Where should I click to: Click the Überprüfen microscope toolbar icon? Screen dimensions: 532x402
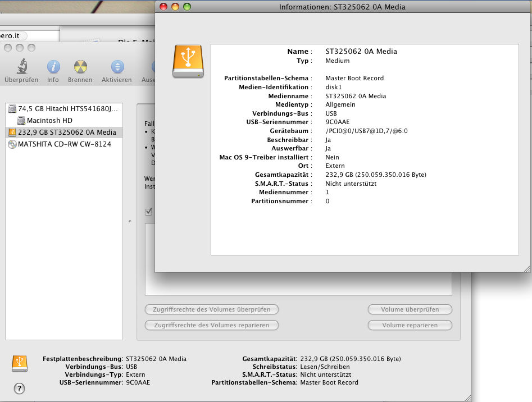pos(22,66)
